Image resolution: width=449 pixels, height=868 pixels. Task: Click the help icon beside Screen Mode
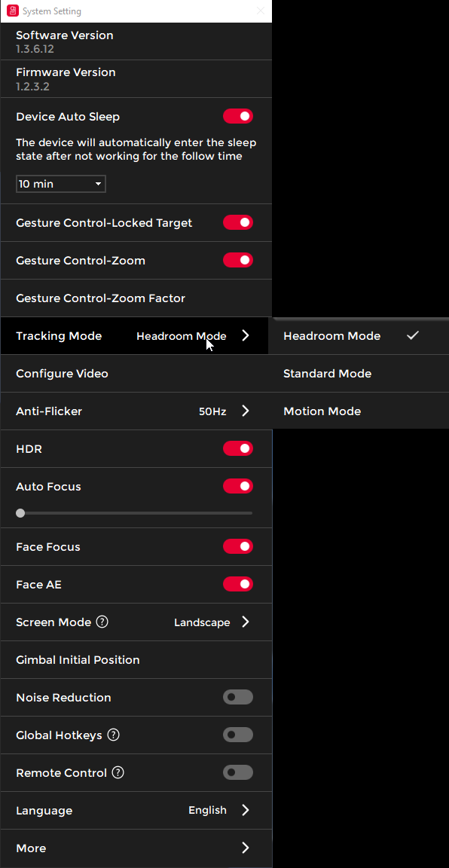[x=102, y=622]
